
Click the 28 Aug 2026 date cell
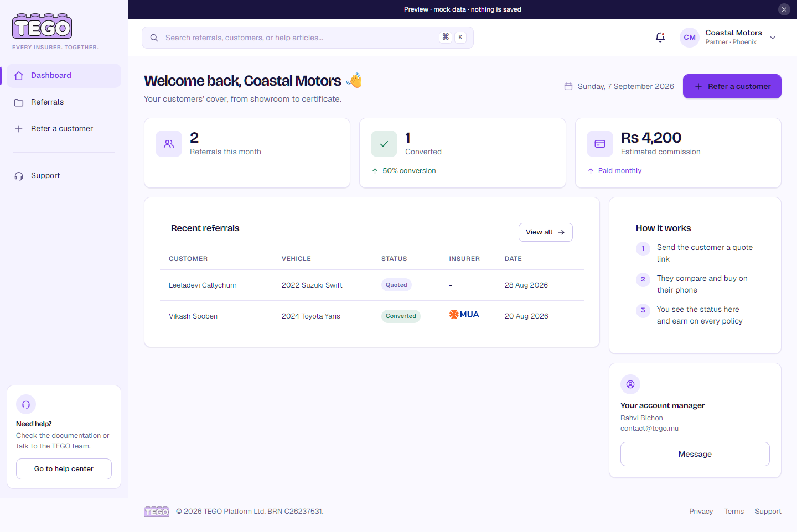point(526,285)
